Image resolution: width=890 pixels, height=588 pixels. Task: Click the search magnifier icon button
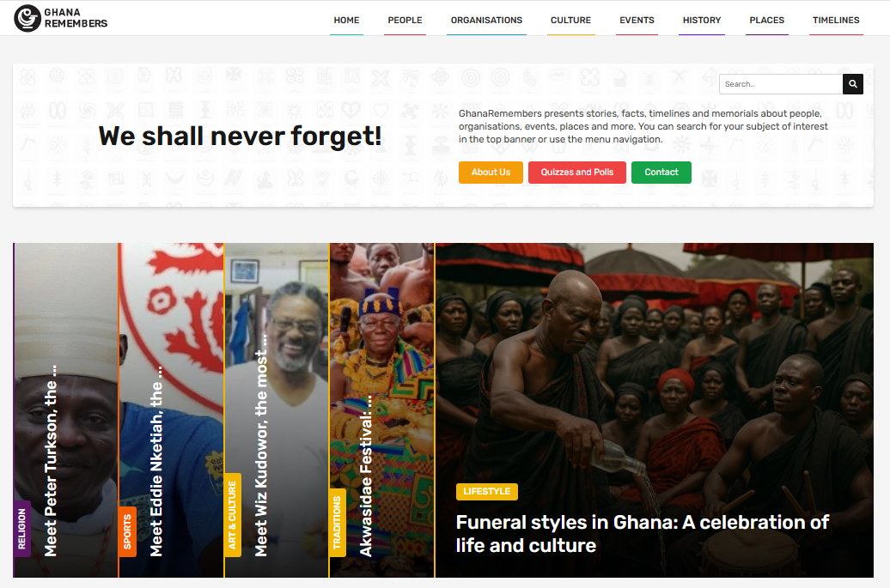852,84
